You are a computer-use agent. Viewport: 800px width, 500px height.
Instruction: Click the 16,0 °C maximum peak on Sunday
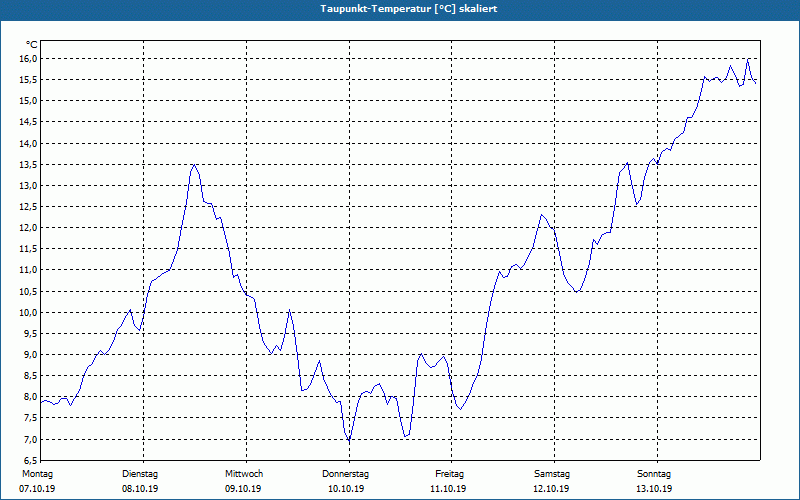(x=747, y=59)
